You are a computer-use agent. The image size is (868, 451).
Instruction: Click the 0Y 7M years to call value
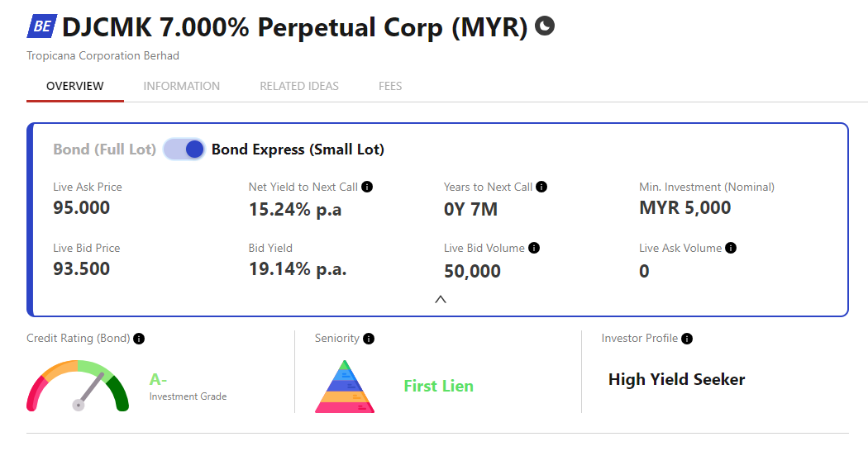(x=470, y=210)
